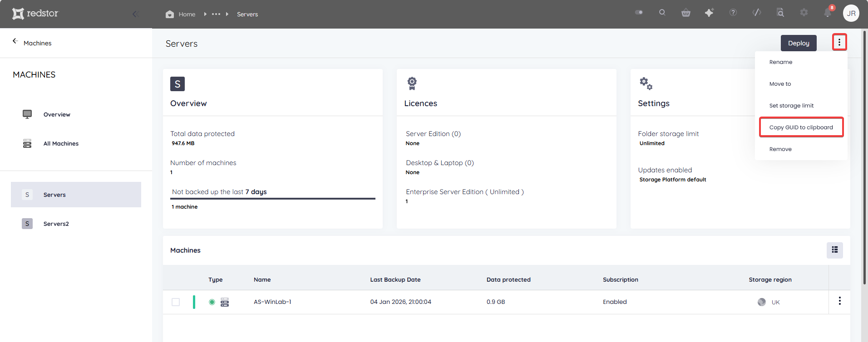Click the S icon on the Overview card
This screenshot has width=868, height=342.
coord(178,84)
